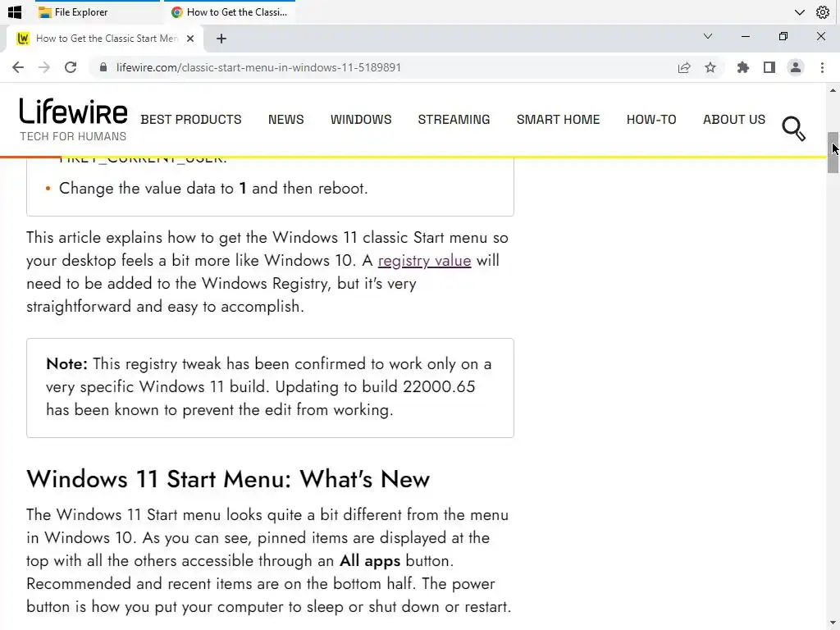The image size is (840, 630).
Task: Click bold All apps text
Action: tap(370, 561)
